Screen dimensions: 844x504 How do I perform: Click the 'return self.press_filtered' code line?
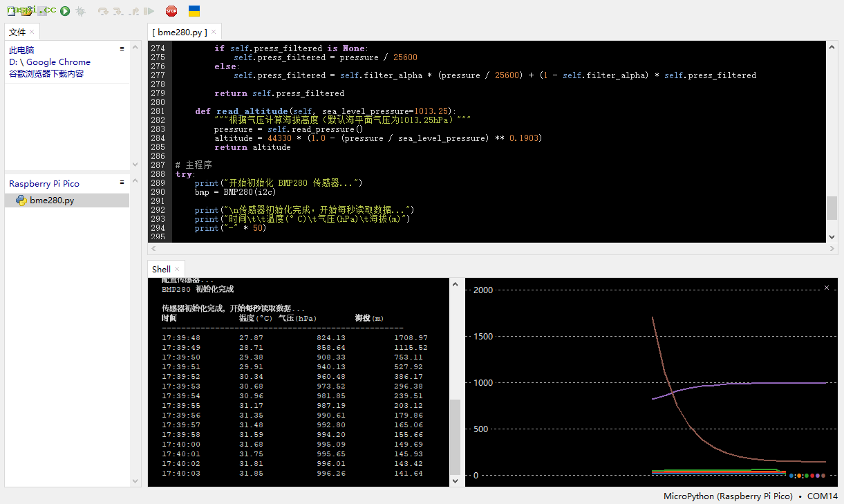pos(279,93)
